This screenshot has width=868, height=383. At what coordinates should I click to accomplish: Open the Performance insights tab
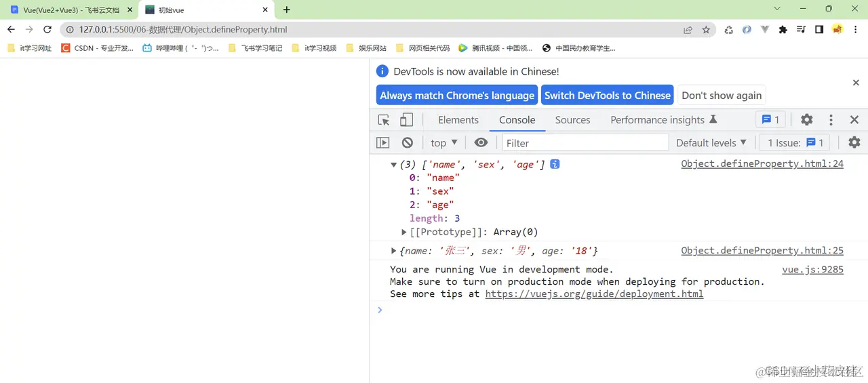[663, 120]
